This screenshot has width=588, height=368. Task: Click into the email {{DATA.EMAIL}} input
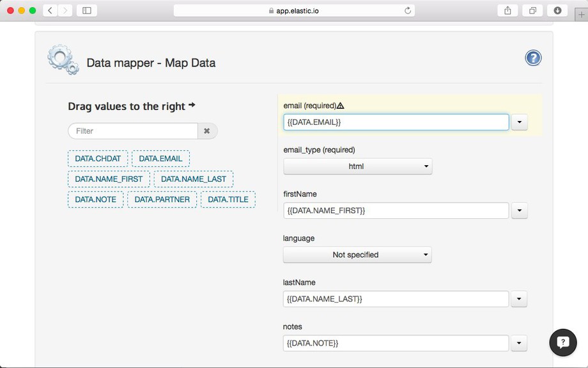click(396, 122)
